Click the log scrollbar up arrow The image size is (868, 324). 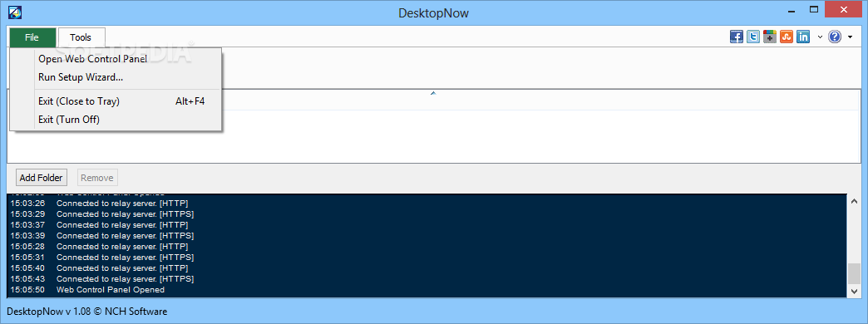[x=855, y=201]
